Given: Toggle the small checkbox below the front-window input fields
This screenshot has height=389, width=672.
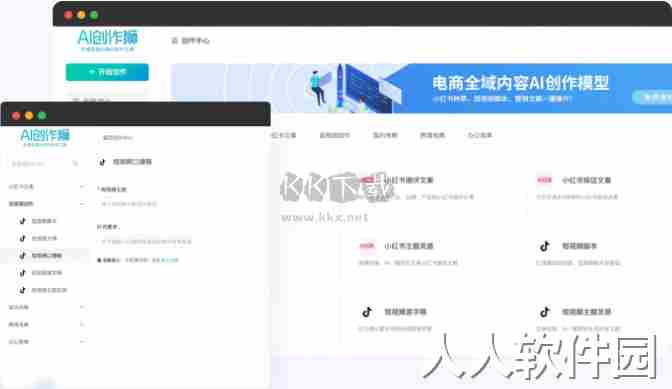Looking at the screenshot, I should click(x=99, y=260).
